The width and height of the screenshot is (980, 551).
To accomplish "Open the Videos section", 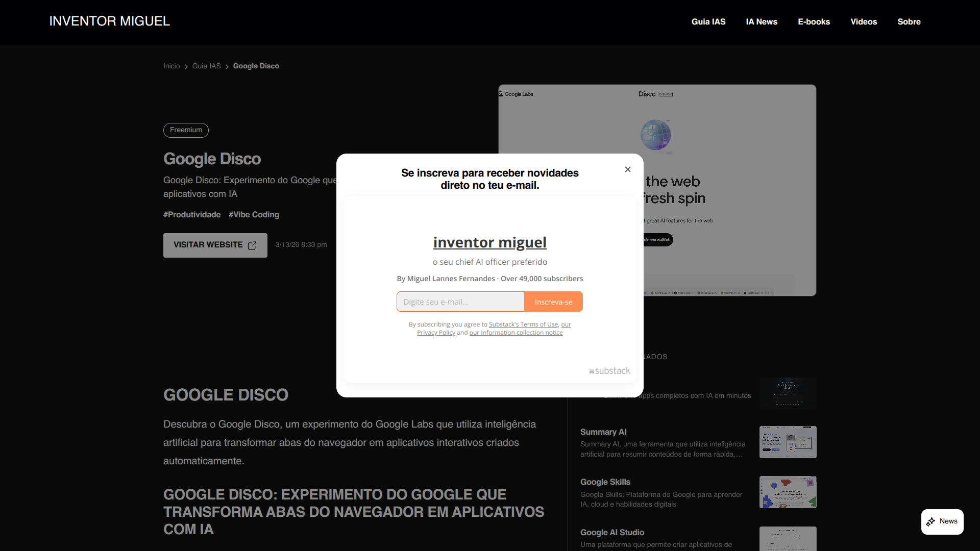I will point(864,21).
